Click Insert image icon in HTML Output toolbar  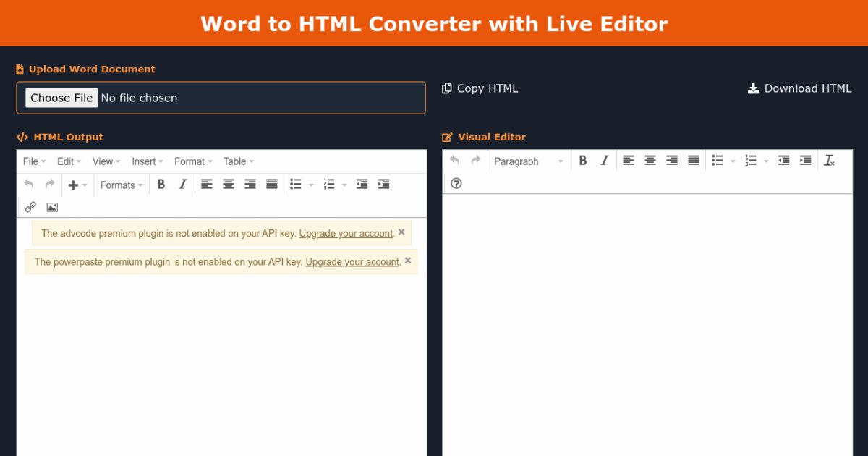(52, 207)
